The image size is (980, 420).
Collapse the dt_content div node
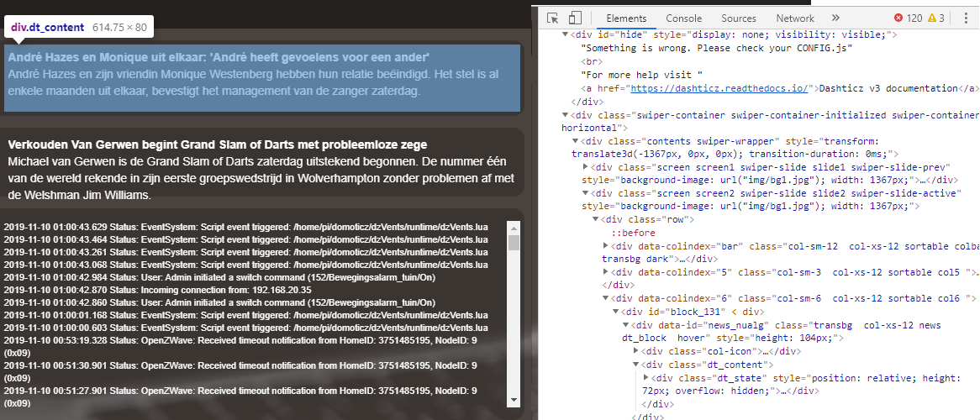click(x=635, y=365)
